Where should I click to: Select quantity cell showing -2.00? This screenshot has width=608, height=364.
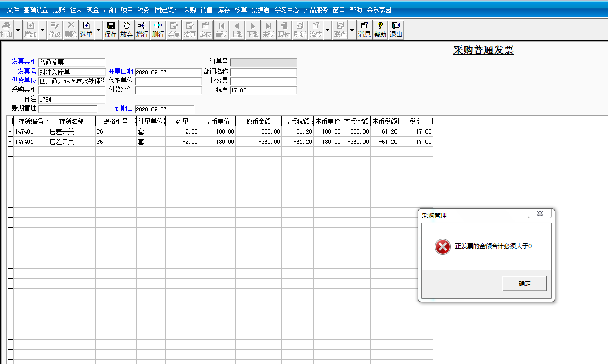[x=182, y=142]
